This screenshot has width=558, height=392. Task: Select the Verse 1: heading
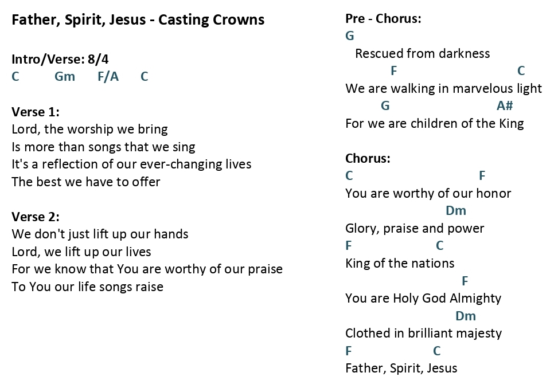36,112
